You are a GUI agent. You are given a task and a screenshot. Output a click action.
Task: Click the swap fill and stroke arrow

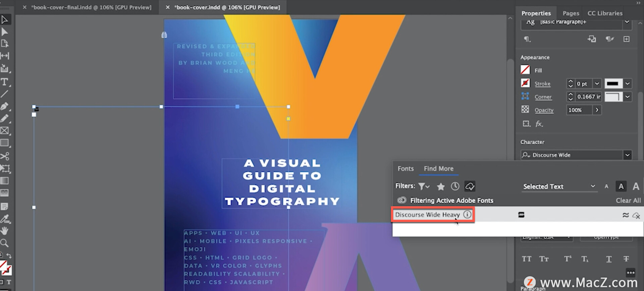(9, 256)
